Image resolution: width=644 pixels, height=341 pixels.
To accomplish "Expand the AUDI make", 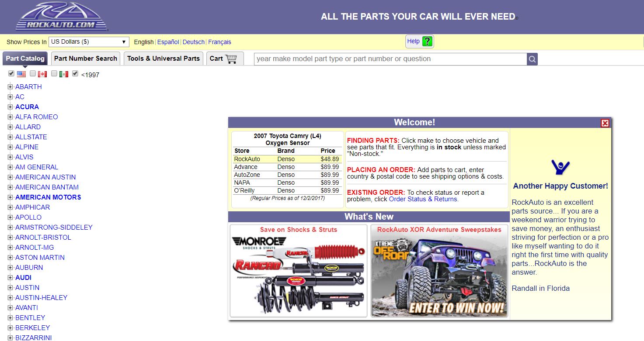I will (x=10, y=278).
